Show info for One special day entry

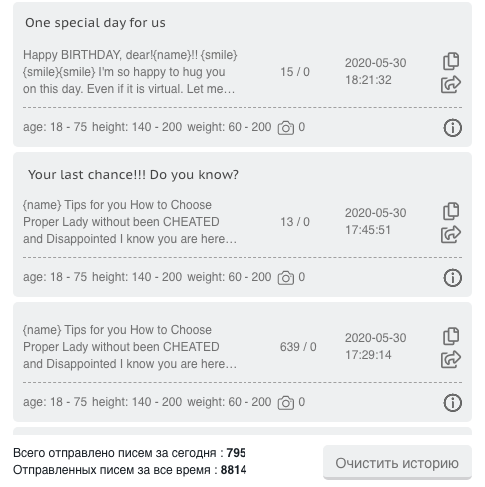click(x=452, y=128)
